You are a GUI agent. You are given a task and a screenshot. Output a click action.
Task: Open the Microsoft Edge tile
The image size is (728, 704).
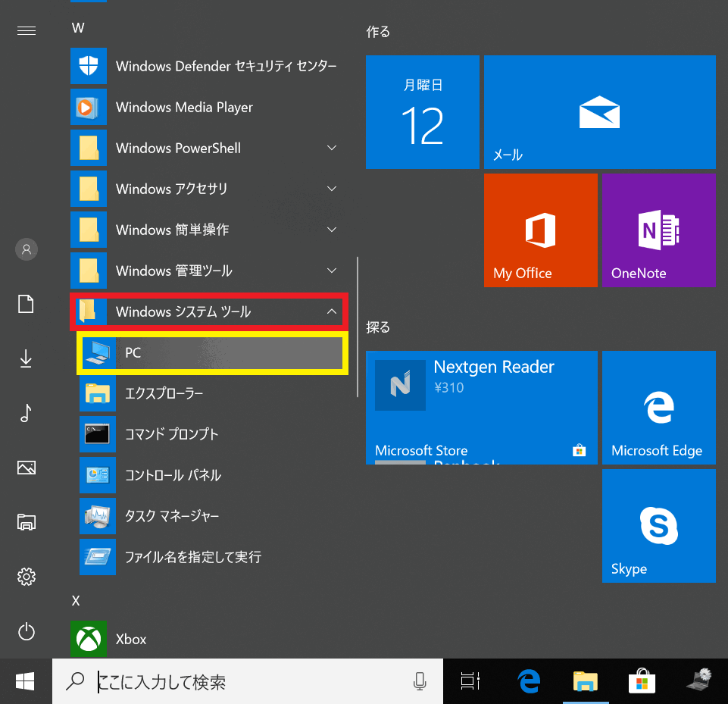[659, 408]
